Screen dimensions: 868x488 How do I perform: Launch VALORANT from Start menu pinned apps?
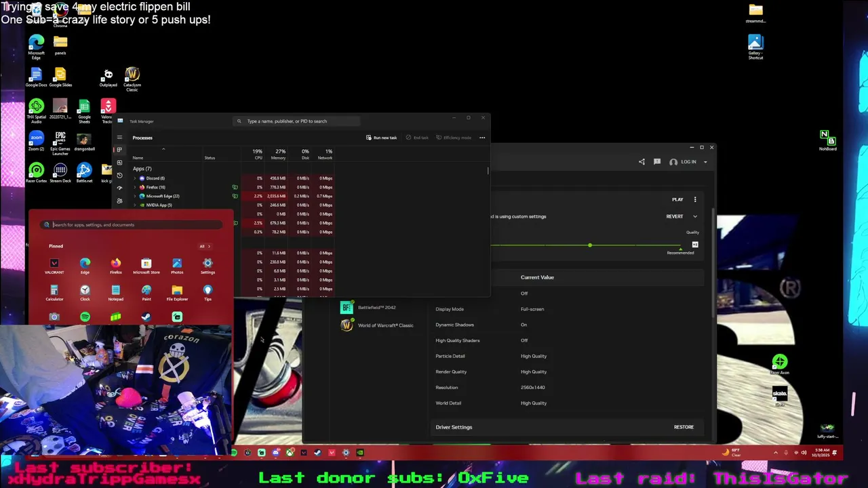coord(54,266)
